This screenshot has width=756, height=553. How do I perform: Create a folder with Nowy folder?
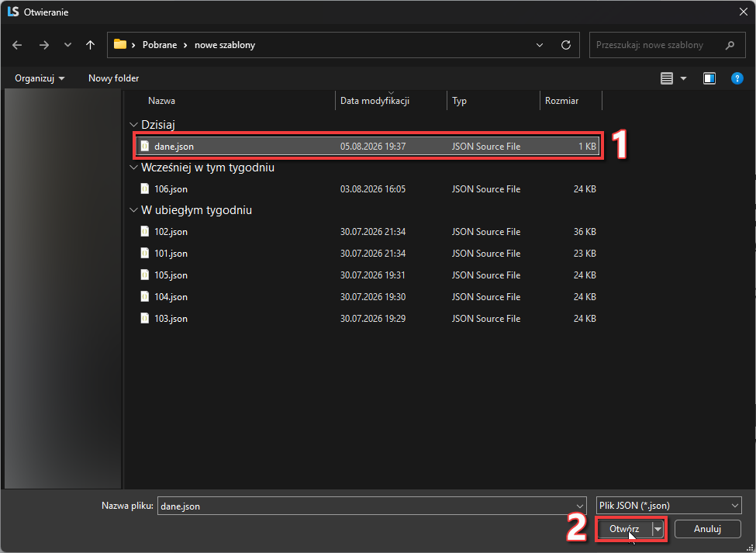[x=113, y=78]
